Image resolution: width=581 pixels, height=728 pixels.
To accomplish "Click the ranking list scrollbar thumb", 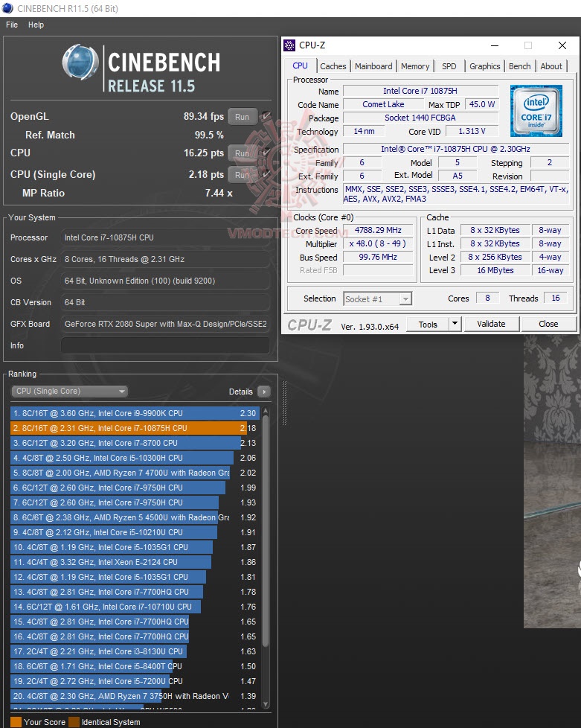I will click(266, 531).
